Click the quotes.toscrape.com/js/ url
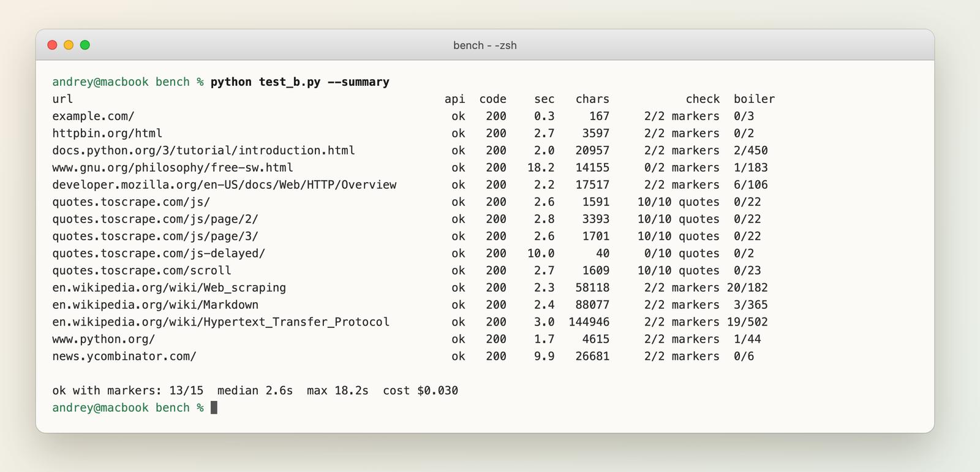 pos(131,202)
